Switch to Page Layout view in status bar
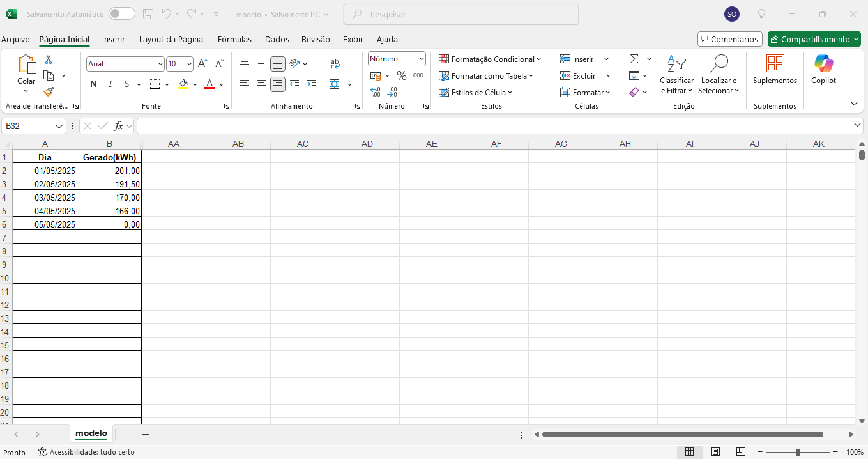Viewport: 868px width, 459px height. pos(715,452)
